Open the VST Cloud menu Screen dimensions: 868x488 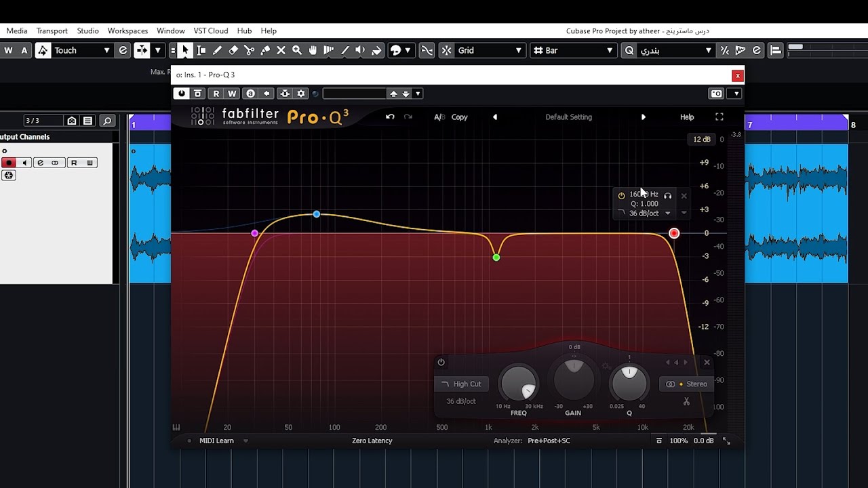(211, 30)
